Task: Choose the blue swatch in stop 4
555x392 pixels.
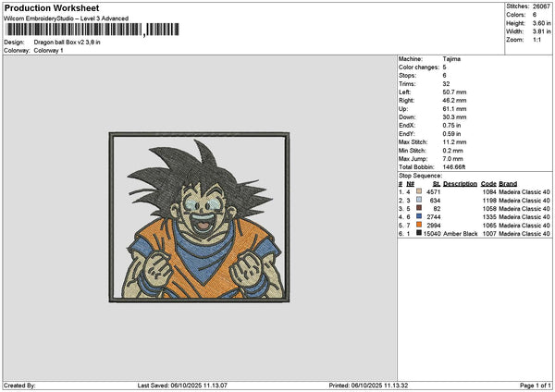Action: (419, 216)
